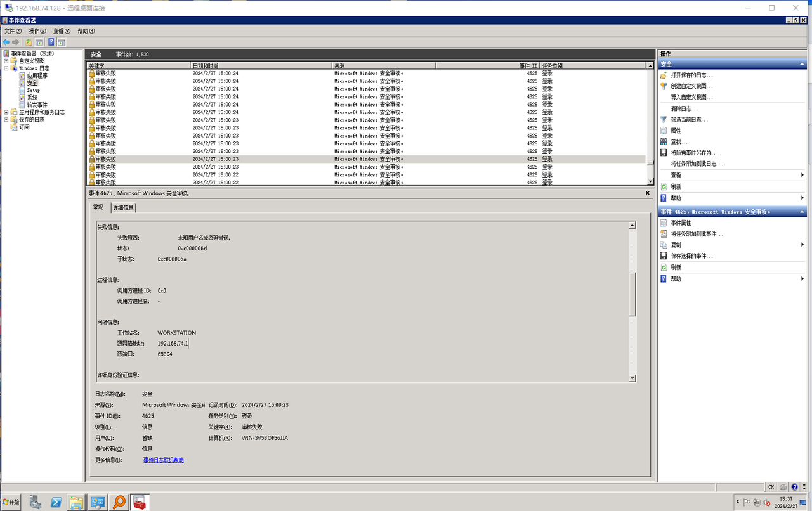Switch to the 详细信息 tab

coord(124,207)
